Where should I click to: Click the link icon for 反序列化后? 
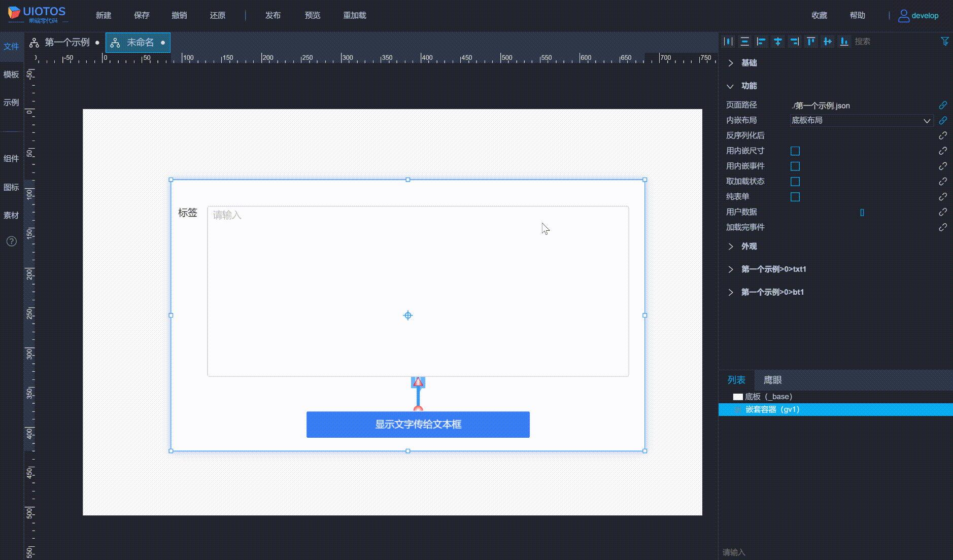(x=943, y=135)
